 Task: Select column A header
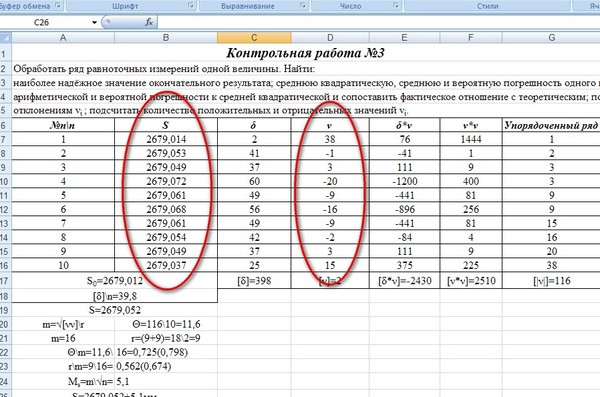point(63,38)
